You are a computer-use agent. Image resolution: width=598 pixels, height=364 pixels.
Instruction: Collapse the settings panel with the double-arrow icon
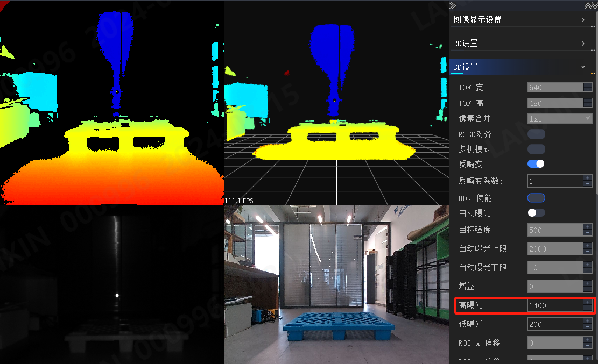pyautogui.click(x=452, y=5)
